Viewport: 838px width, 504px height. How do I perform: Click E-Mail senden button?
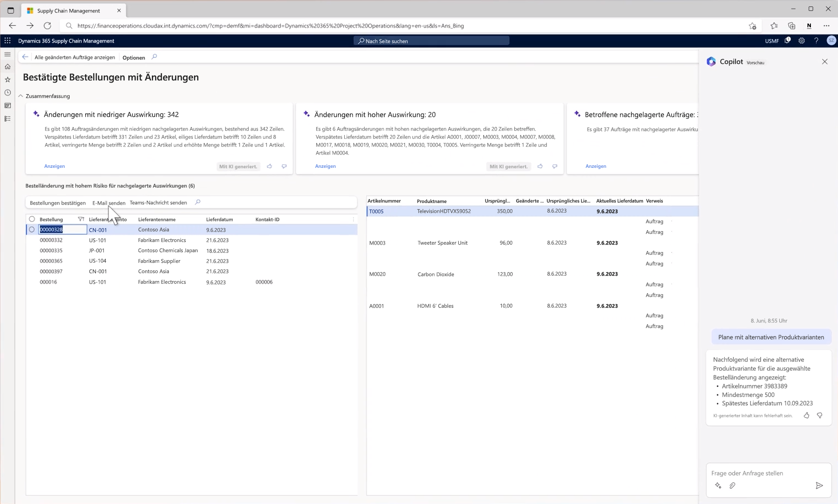(109, 203)
